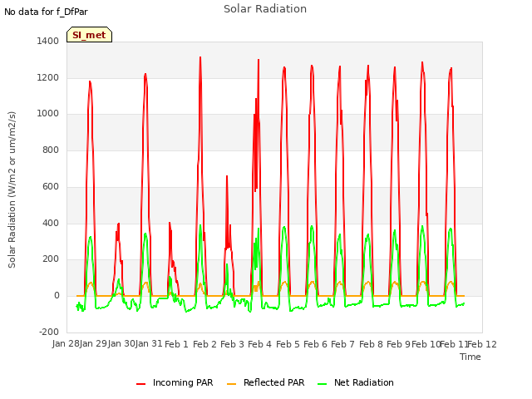The width and height of the screenshot is (532, 399).
Task: Click the Solar Radiation chart title
Action: coord(265,9)
